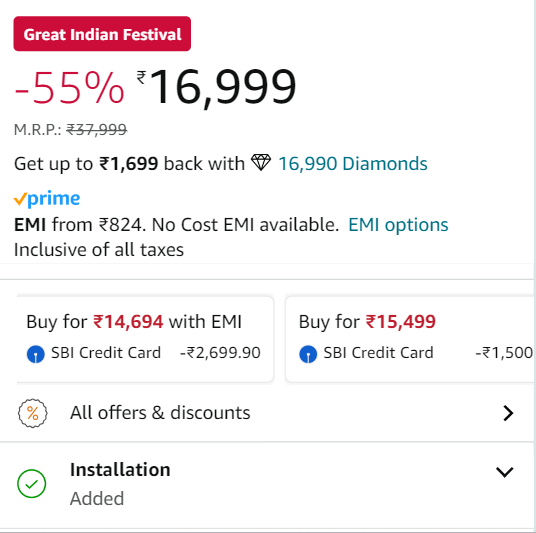Image resolution: width=536 pixels, height=533 pixels.
Task: Click the percent offers badge icon
Action: coord(32,413)
